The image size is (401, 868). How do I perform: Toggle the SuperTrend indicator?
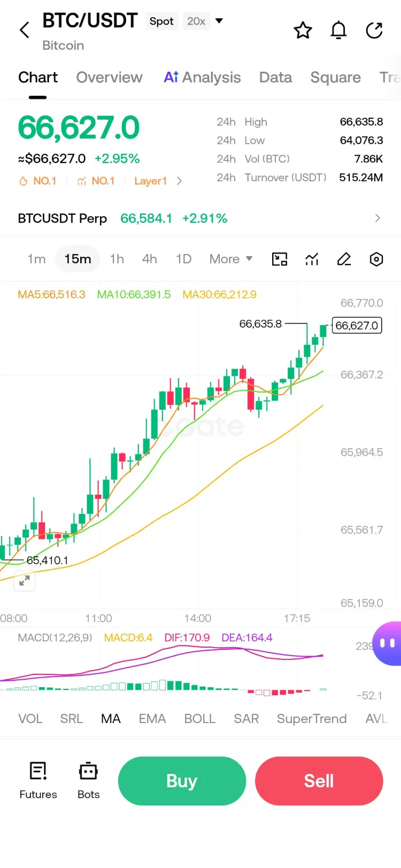(x=312, y=719)
